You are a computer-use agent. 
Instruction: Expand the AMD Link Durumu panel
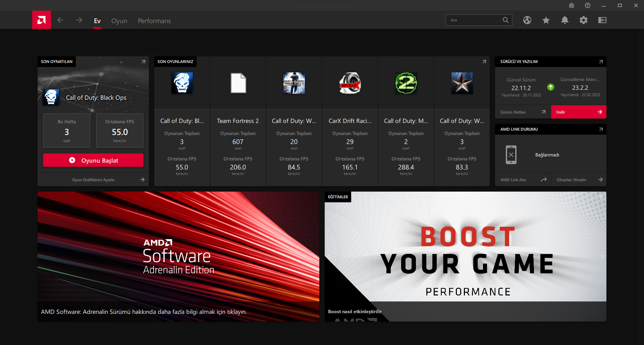coord(601,129)
